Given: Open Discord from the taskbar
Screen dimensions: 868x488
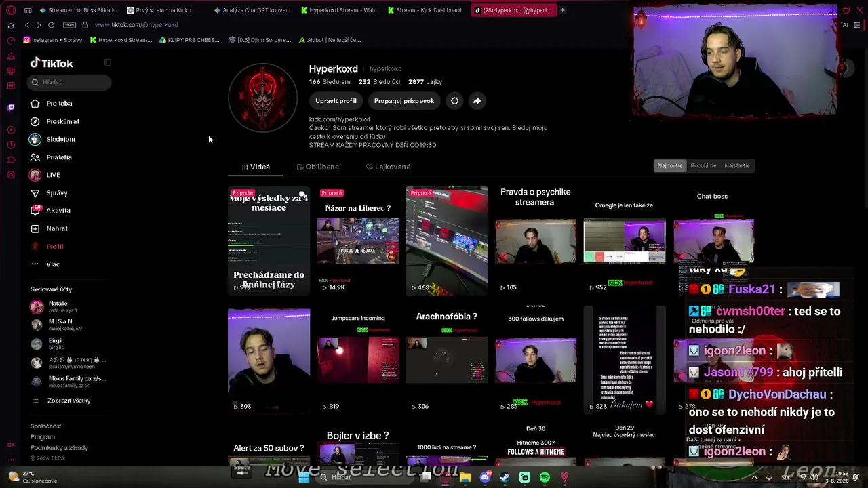Looking at the screenshot, I should pyautogui.click(x=485, y=478).
